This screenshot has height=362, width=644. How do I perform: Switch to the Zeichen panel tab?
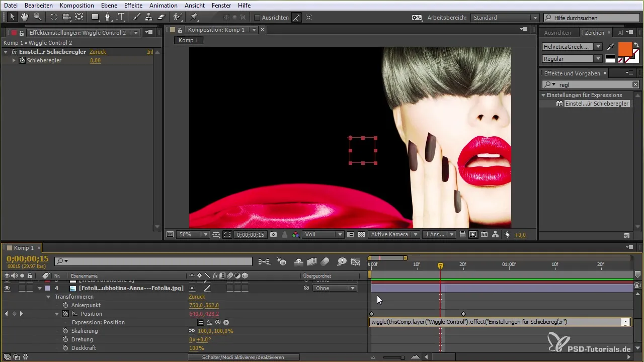click(594, 32)
